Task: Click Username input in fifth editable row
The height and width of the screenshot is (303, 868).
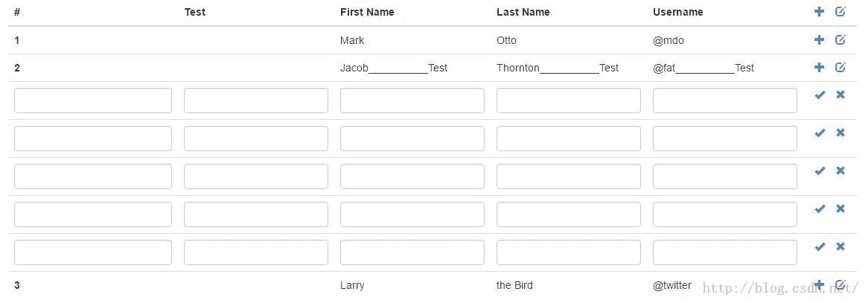Action: tap(724, 252)
